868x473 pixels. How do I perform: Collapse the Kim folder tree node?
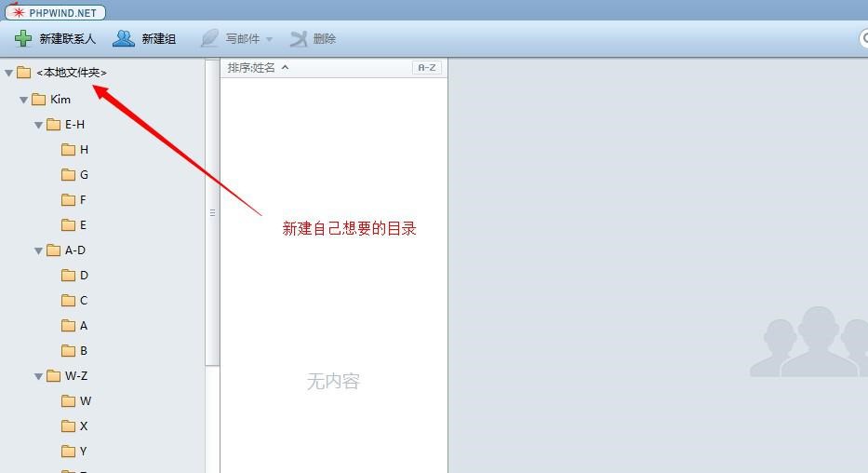coord(24,100)
